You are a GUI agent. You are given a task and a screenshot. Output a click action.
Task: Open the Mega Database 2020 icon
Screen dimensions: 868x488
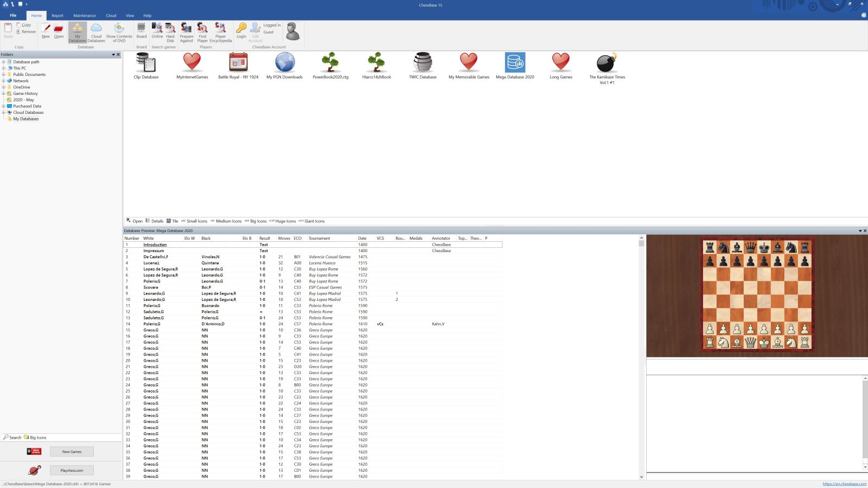click(515, 63)
